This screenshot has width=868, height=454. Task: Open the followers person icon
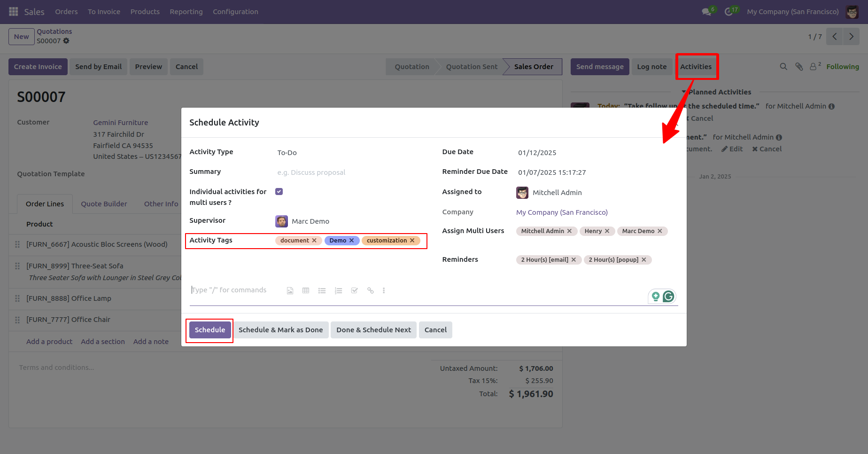pyautogui.click(x=814, y=67)
